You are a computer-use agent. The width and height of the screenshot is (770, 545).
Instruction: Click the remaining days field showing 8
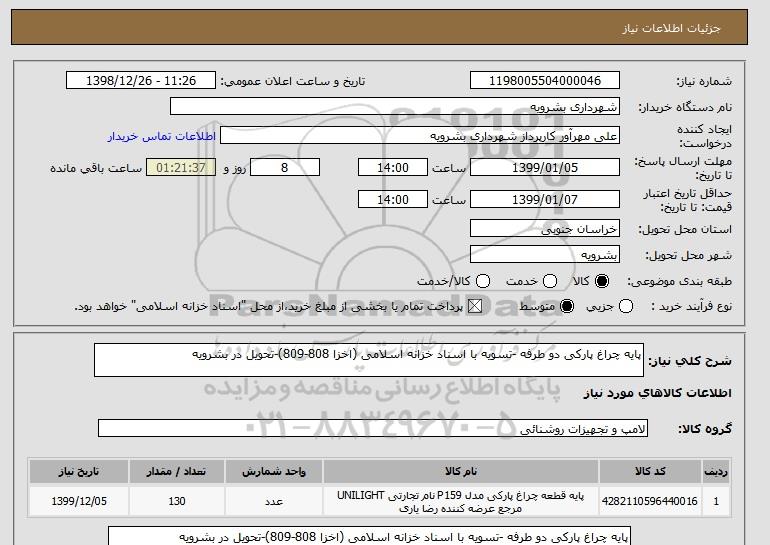285,167
